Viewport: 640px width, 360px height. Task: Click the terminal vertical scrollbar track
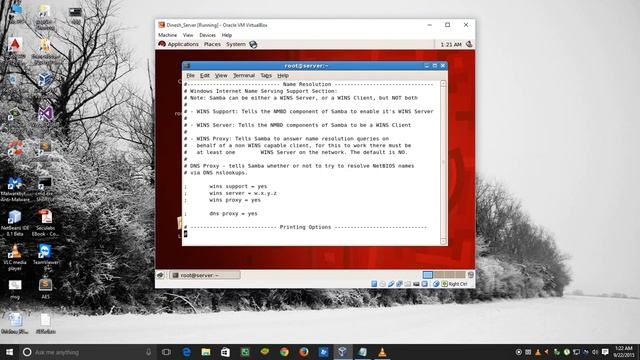tap(443, 162)
